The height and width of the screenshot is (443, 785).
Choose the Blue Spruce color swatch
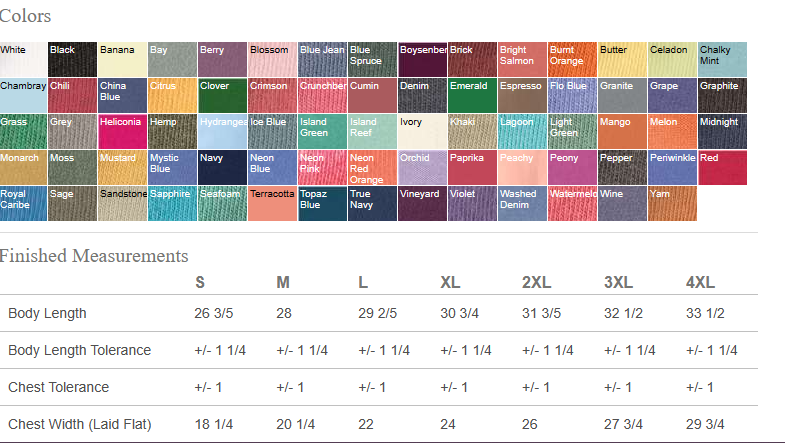[x=373, y=59]
